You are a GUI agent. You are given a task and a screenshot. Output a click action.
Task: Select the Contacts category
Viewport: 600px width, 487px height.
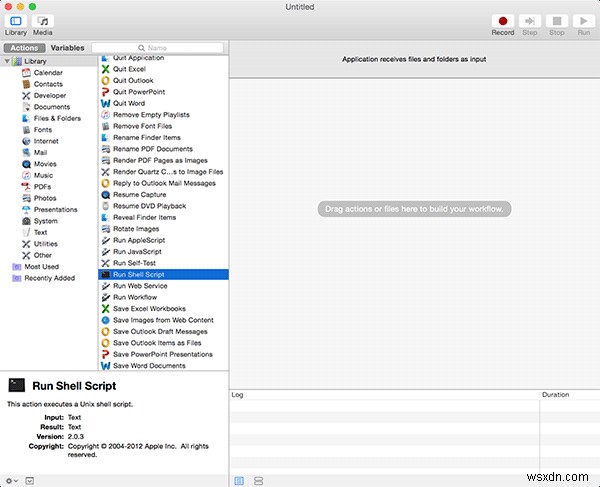(48, 84)
